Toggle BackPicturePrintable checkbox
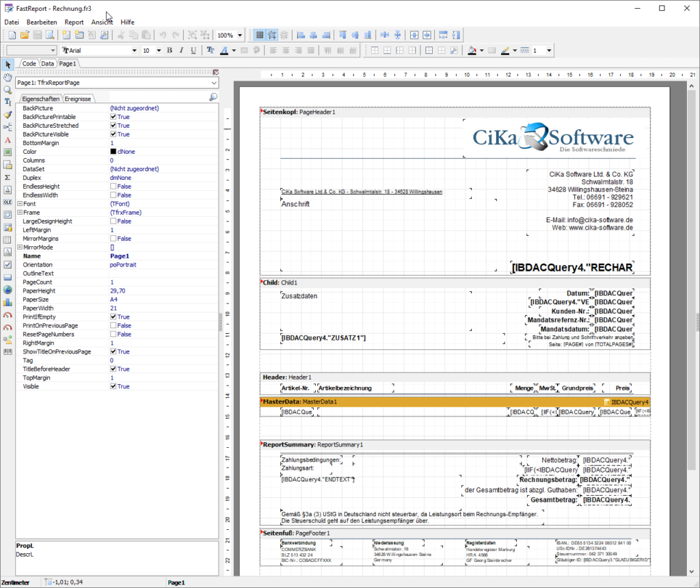 113,117
